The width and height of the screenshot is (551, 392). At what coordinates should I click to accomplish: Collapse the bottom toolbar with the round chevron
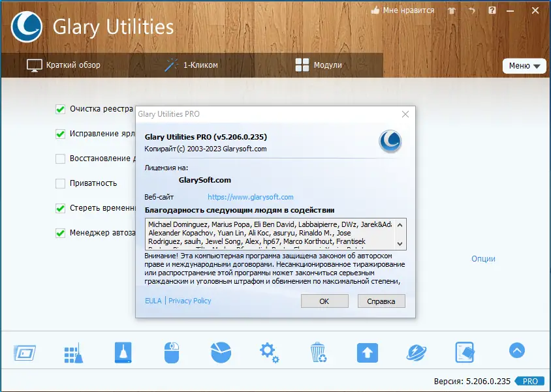[517, 350]
